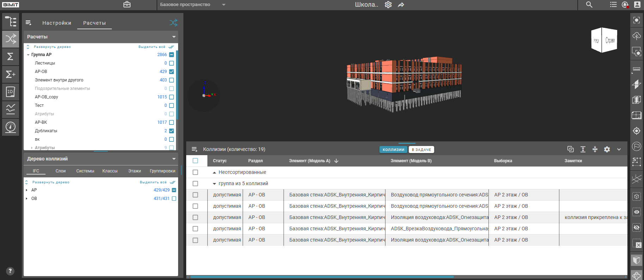Switch to the Настройки tab
Screen dimensions: 644x280
tap(57, 23)
